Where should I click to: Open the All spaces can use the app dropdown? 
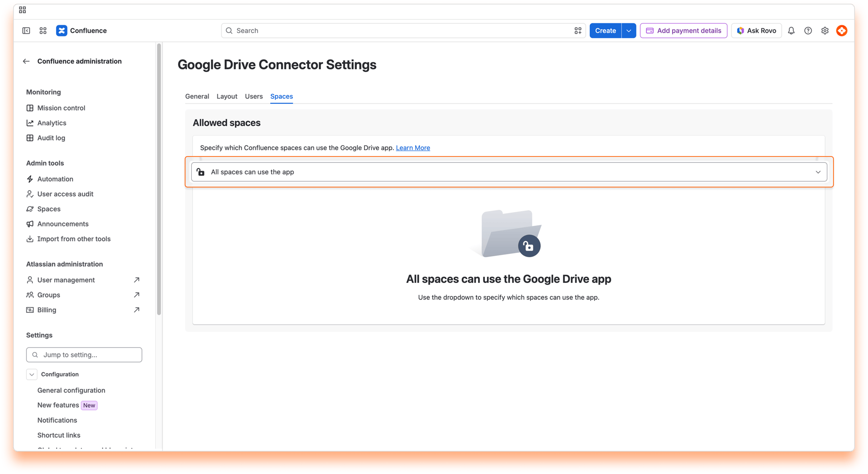point(509,172)
